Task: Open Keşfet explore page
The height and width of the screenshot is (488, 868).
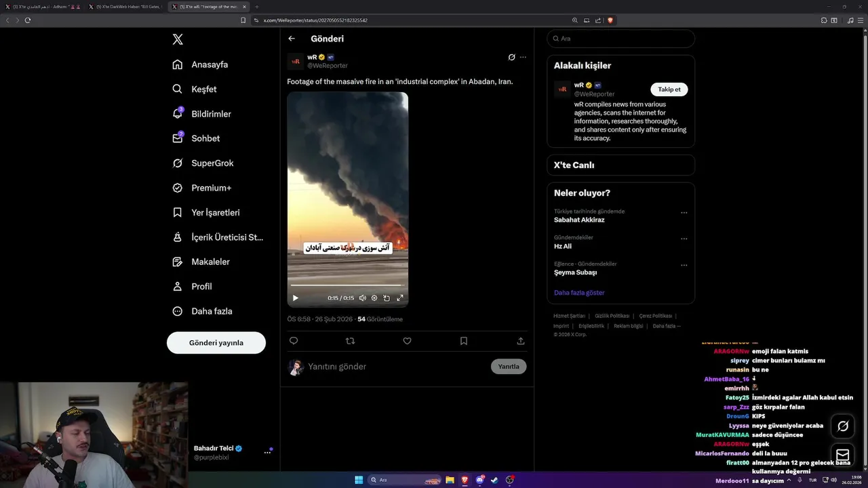Action: tap(195, 89)
